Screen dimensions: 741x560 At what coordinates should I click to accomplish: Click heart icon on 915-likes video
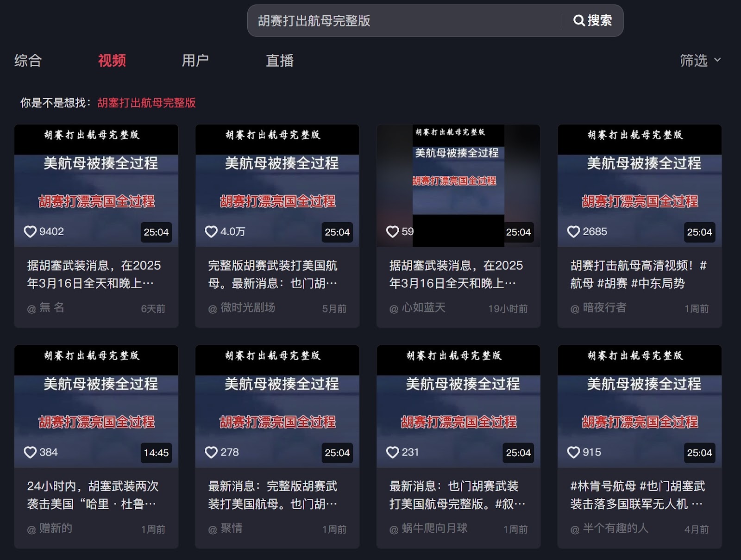tap(573, 452)
